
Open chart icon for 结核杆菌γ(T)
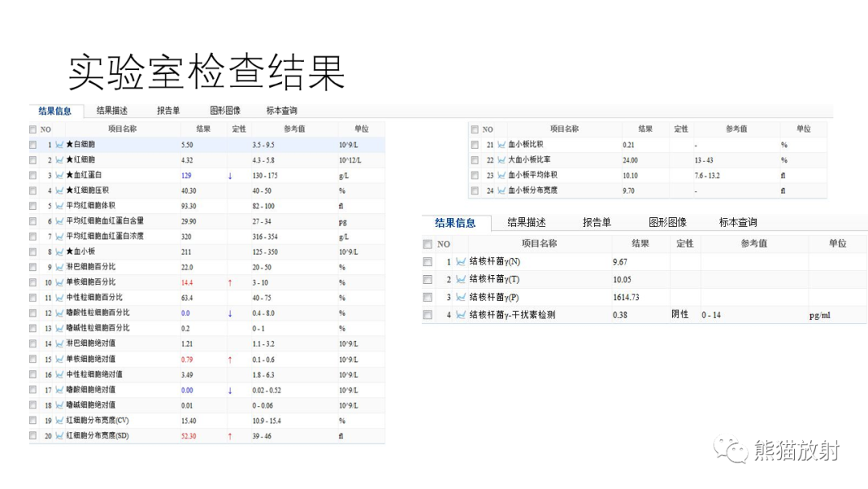tap(461, 280)
